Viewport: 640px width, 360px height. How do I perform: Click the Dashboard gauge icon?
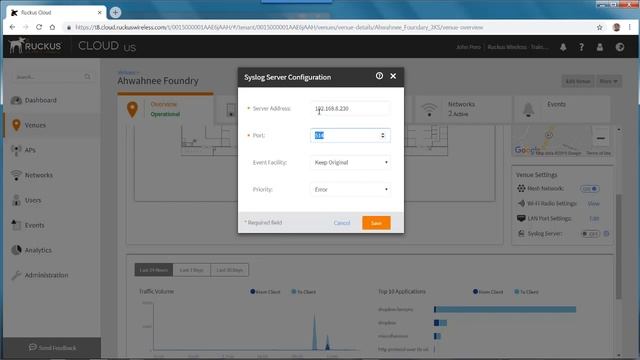[x=16, y=100]
